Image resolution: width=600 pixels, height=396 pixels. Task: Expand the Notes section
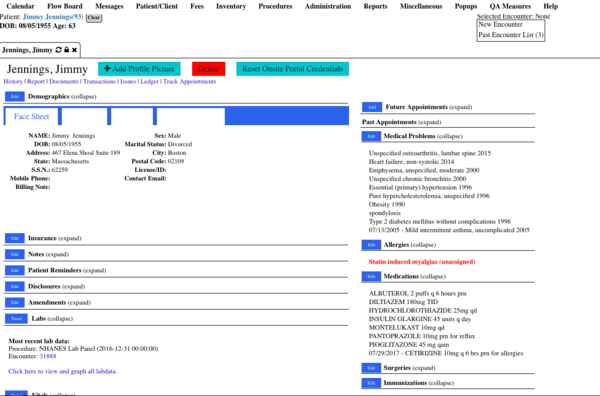(x=57, y=254)
